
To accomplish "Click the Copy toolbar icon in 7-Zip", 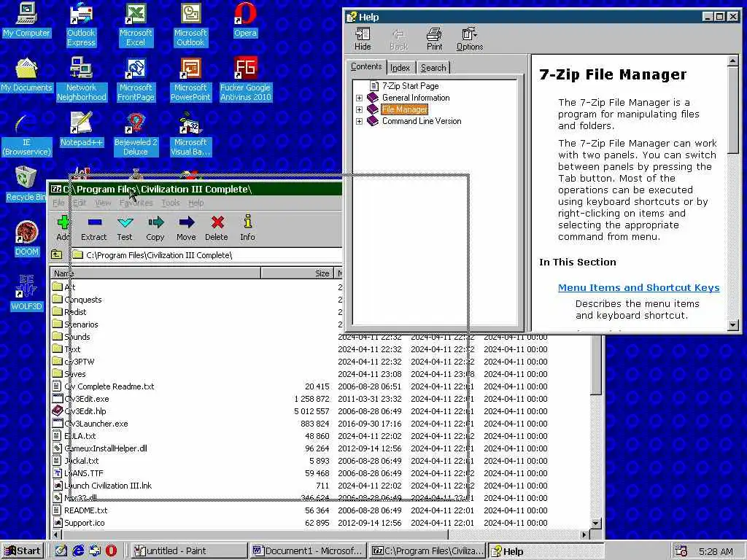I will tap(155, 228).
